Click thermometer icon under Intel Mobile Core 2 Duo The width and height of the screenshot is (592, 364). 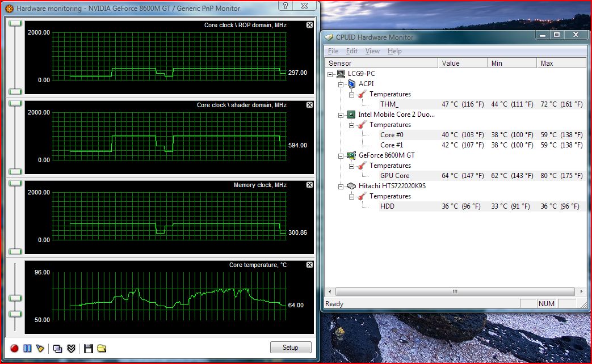(x=362, y=125)
